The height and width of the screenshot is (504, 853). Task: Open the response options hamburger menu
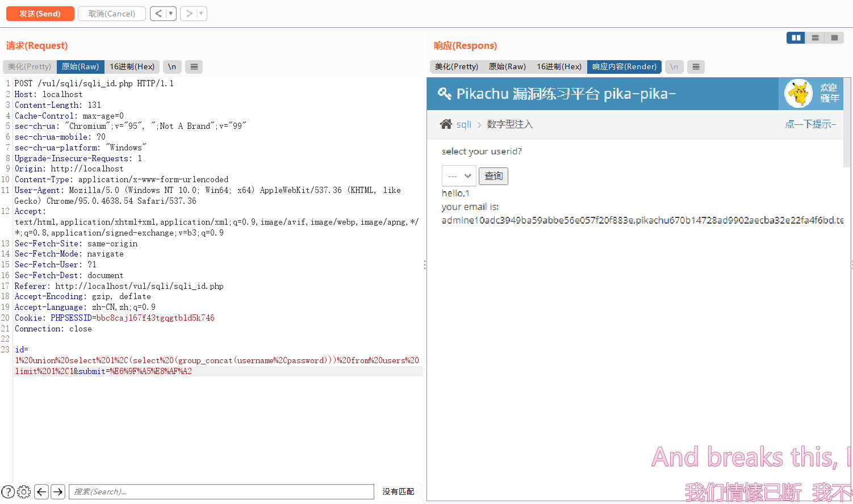696,67
